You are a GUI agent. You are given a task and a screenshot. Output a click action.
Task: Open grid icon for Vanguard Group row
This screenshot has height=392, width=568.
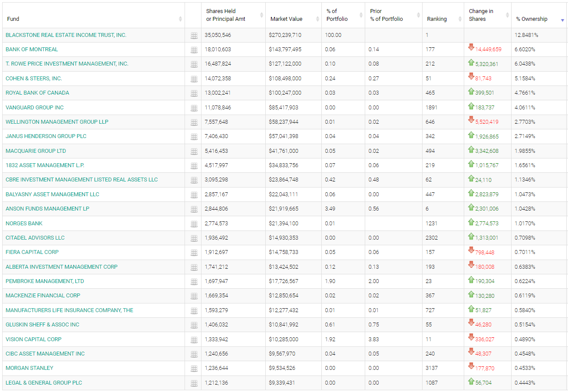[194, 108]
